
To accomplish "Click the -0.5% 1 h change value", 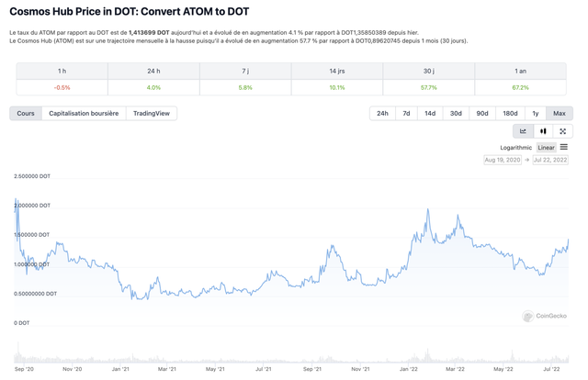I will pyautogui.click(x=62, y=88).
